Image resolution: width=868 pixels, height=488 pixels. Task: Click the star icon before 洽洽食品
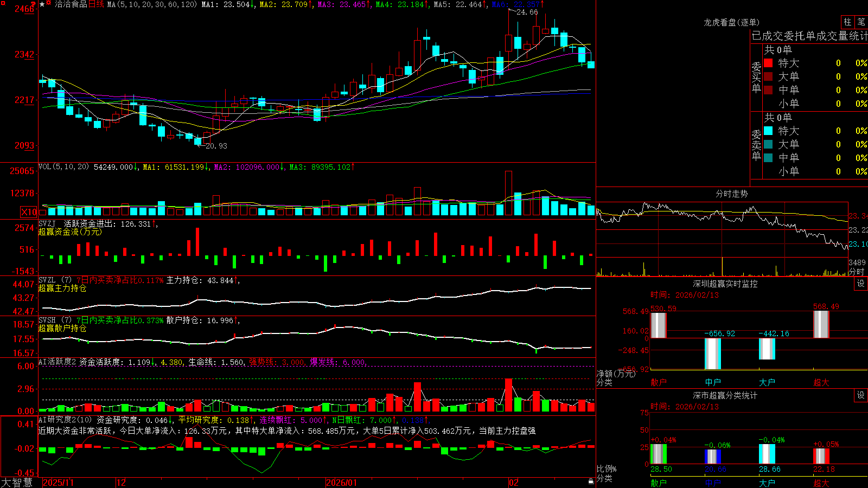point(42,4)
